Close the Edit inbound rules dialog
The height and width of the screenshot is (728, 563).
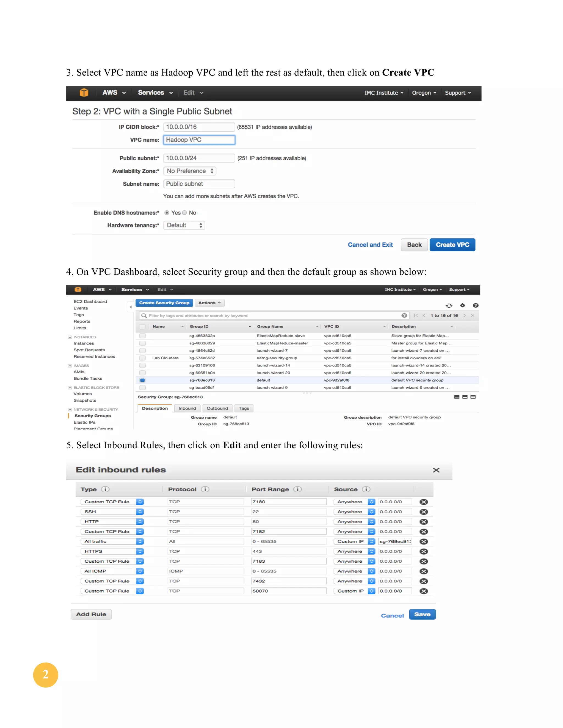point(436,470)
